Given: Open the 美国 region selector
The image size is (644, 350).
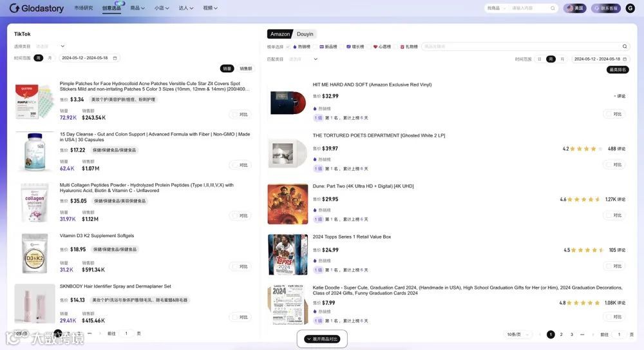Looking at the screenshot, I should click(x=574, y=8).
